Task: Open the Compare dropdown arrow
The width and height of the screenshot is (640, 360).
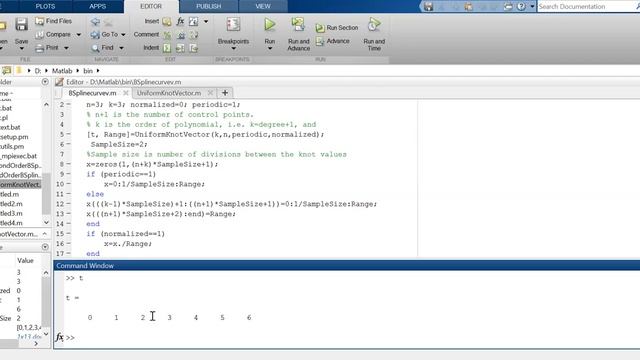Action: (78, 35)
